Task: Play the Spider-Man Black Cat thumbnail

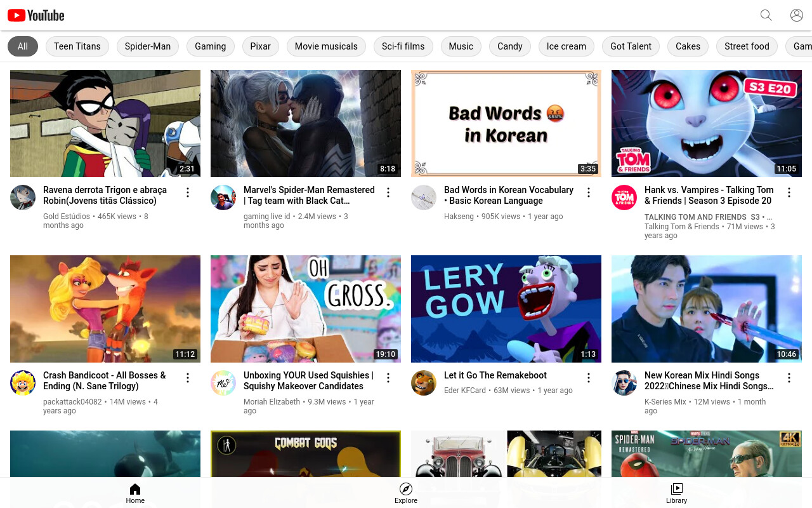Action: pyautogui.click(x=306, y=123)
